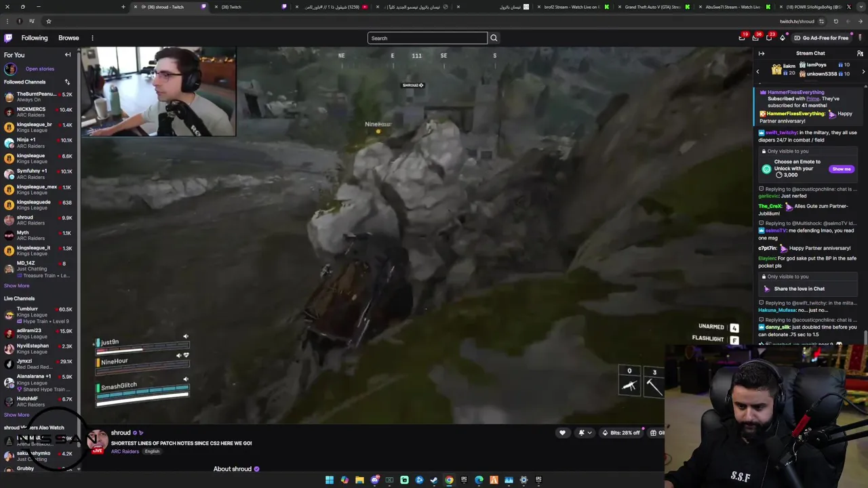This screenshot has width=868, height=488.
Task: Open Windows Start menu
Action: point(330,480)
